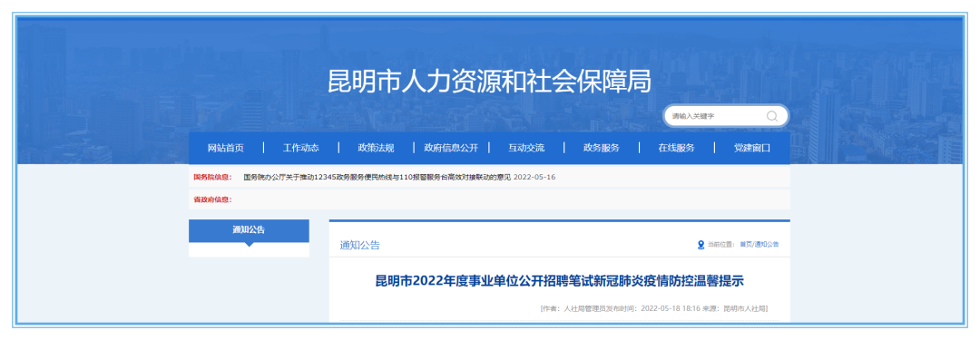
Task: Click the 当前位置 label
Action: pos(721,245)
